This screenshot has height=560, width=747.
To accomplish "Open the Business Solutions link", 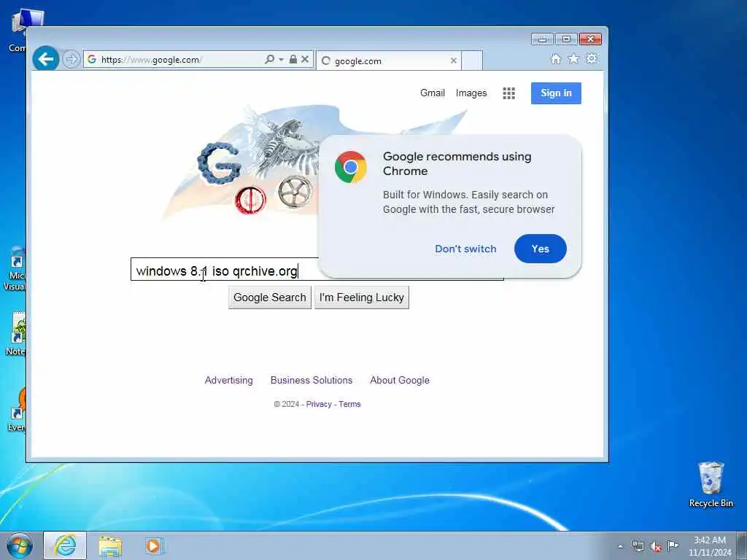I will point(311,380).
